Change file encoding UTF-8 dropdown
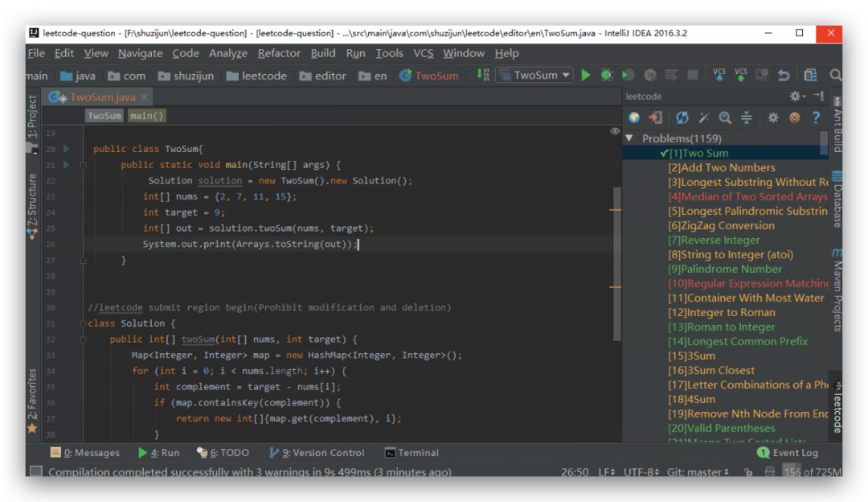 641,472
